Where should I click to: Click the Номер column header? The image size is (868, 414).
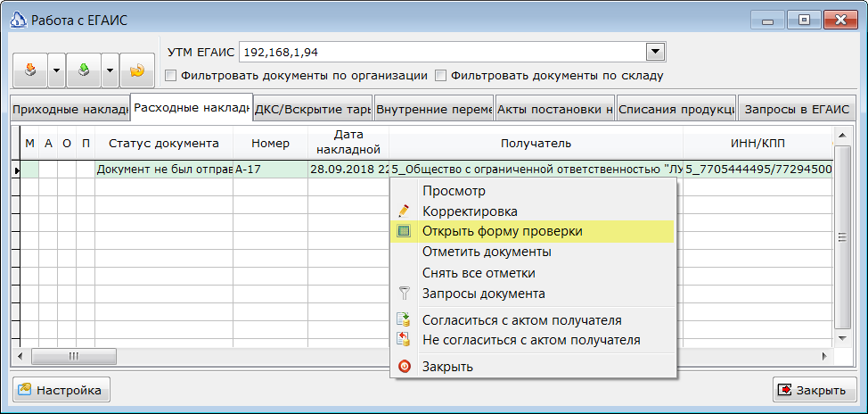click(x=270, y=144)
